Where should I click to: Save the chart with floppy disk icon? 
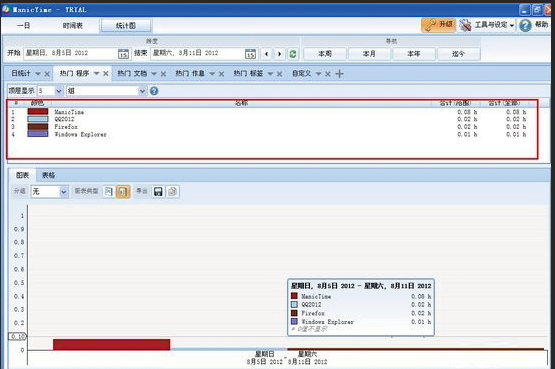158,191
